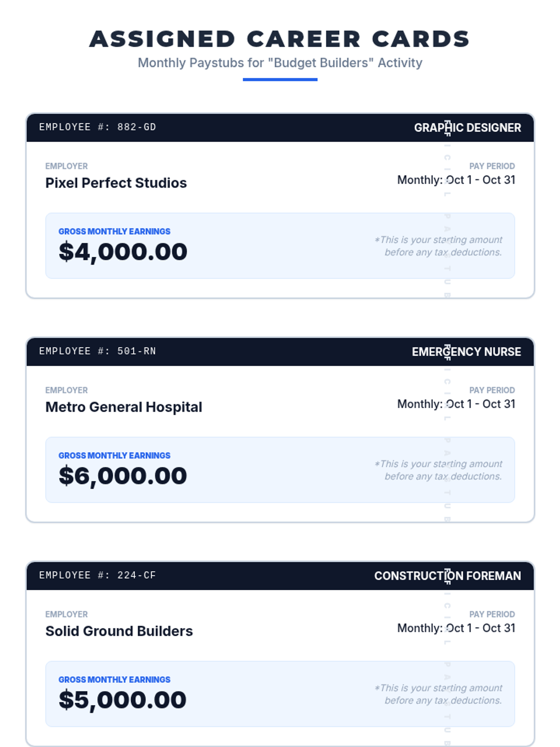
Task: Click the Construction Foreman card title
Action: click(448, 576)
